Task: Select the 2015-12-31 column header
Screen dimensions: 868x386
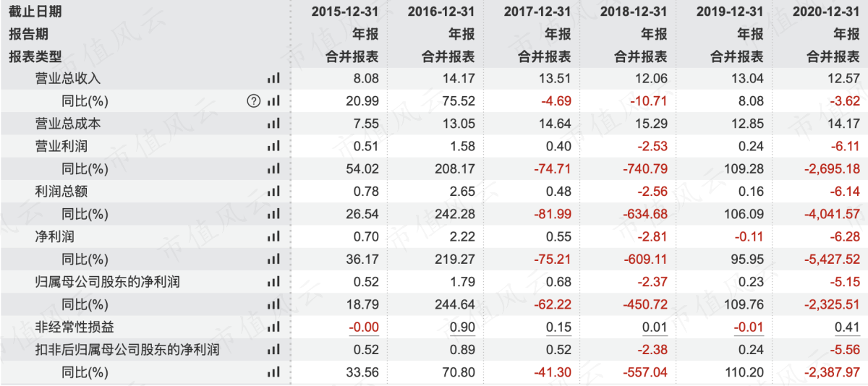Action: tap(345, 12)
